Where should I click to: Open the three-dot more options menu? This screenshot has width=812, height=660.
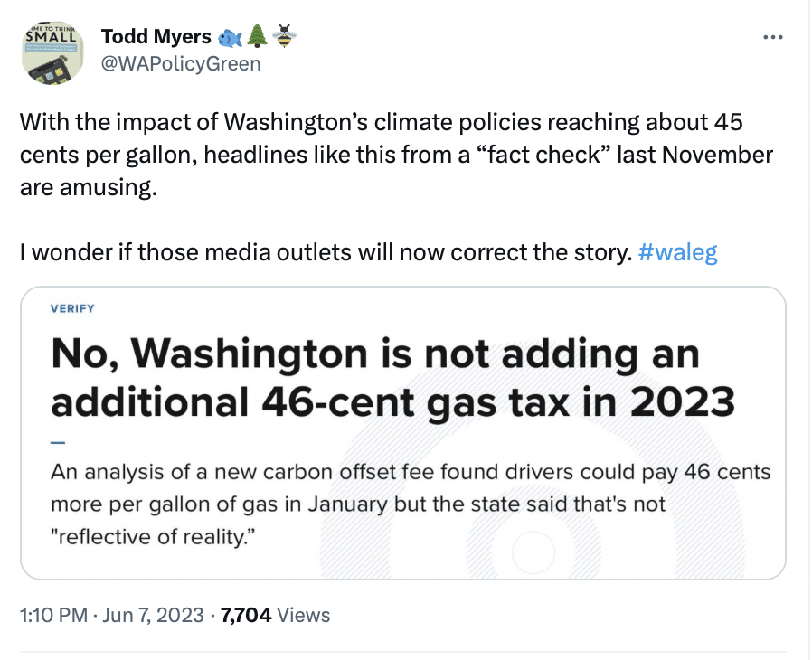tap(772, 37)
